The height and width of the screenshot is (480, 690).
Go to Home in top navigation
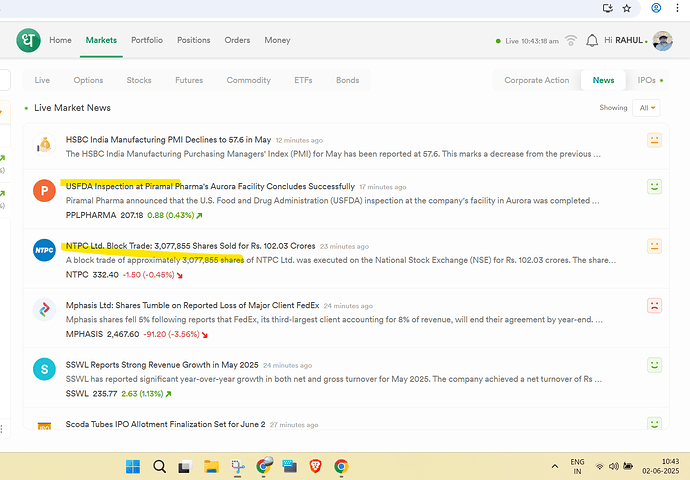click(x=60, y=40)
